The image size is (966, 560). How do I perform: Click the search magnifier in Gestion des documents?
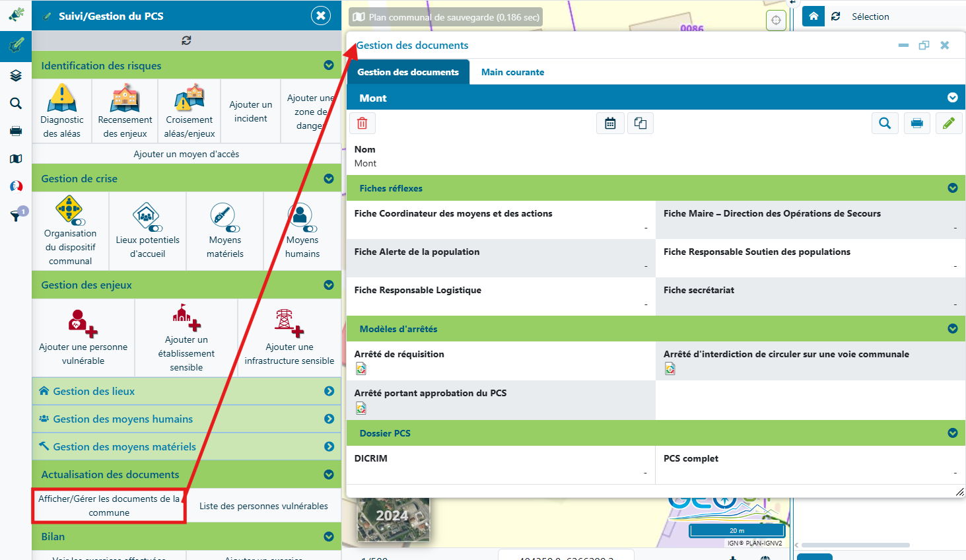885,123
